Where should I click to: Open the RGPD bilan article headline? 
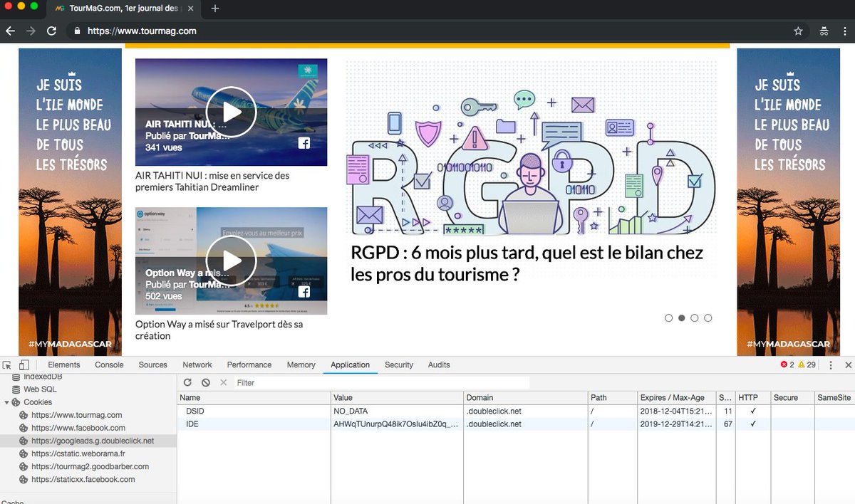pyautogui.click(x=527, y=263)
